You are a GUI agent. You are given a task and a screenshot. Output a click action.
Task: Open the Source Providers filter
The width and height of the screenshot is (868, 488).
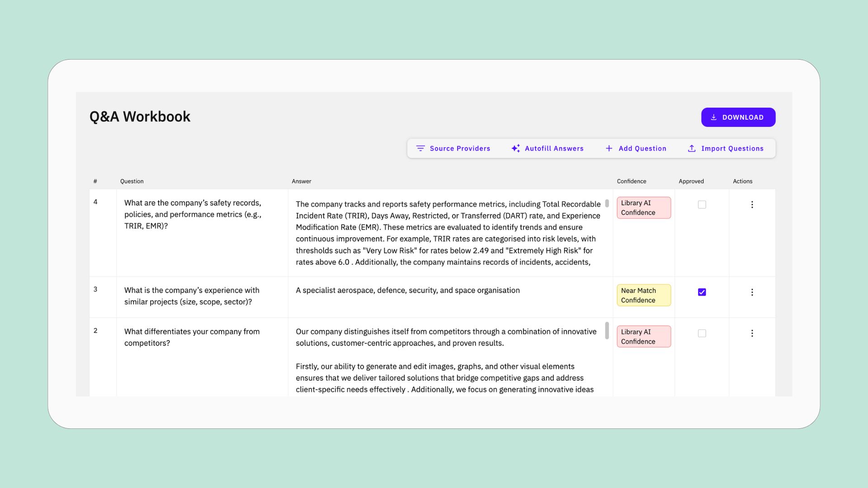coord(453,148)
